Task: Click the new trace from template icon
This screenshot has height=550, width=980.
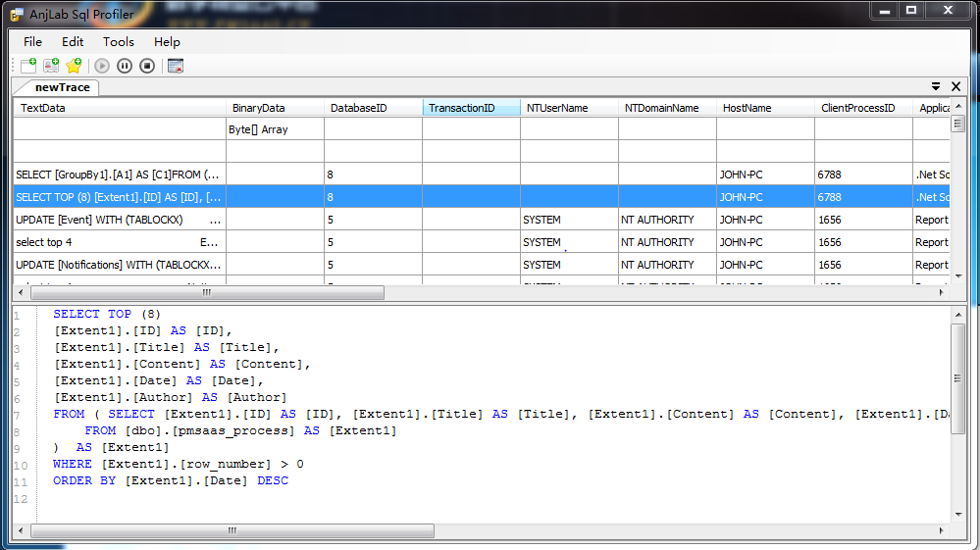Action: (51, 66)
